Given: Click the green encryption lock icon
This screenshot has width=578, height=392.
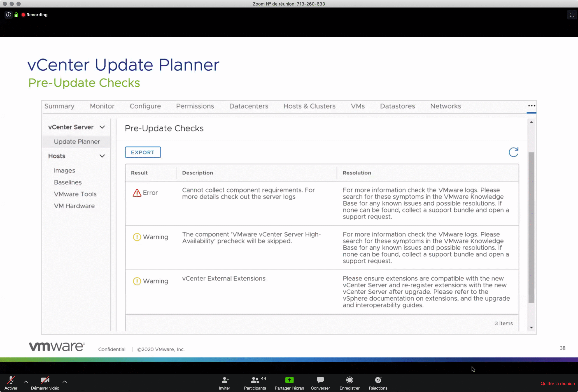Looking at the screenshot, I should (x=16, y=15).
